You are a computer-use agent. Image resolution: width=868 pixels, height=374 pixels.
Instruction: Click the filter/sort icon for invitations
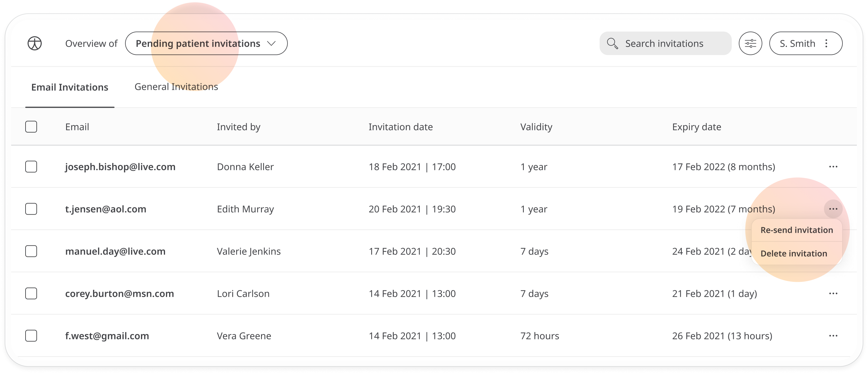tap(751, 43)
